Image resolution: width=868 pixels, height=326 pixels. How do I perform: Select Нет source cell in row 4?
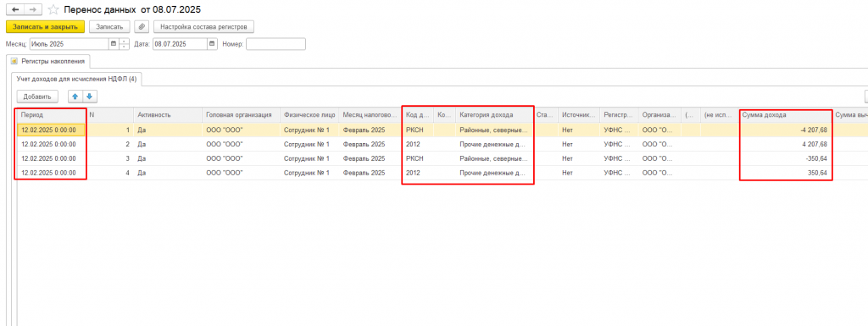[578, 173]
